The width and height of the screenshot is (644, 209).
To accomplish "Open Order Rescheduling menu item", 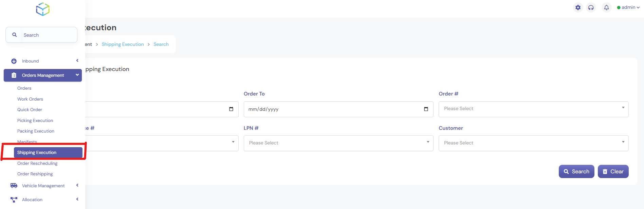I will [37, 163].
